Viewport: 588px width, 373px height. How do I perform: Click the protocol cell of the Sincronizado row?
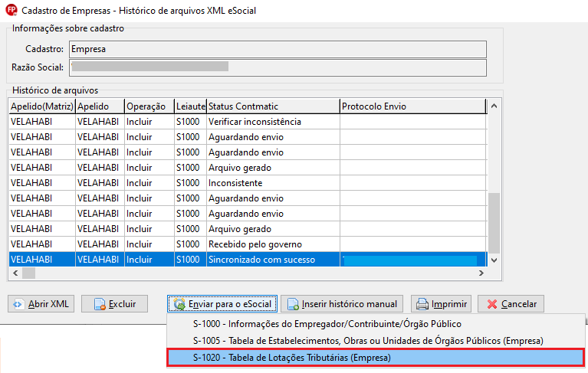coord(413,260)
